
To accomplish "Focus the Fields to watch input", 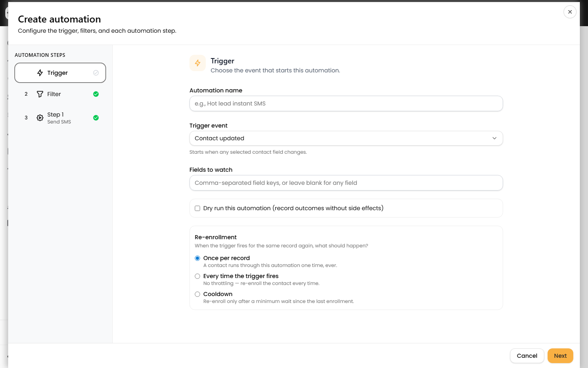I will coord(346,183).
